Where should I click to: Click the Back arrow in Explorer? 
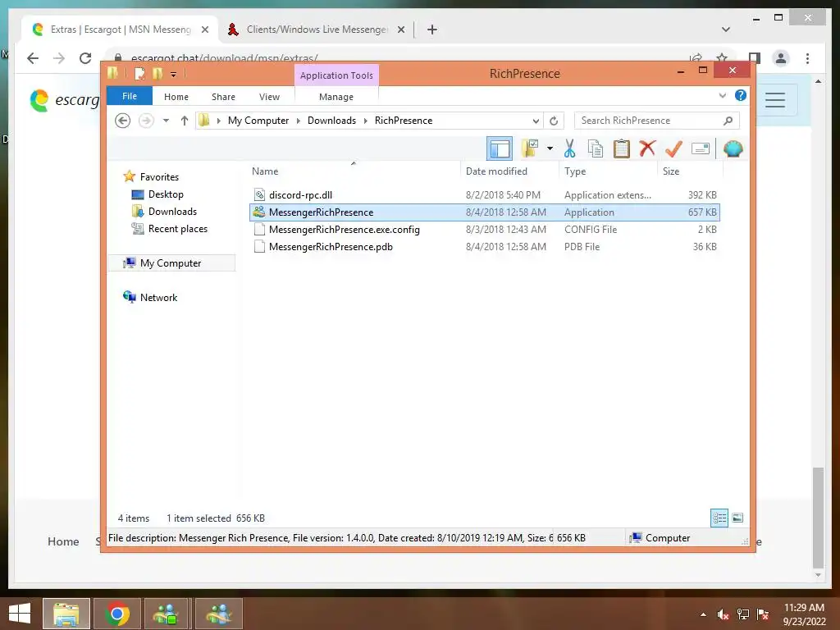(123, 121)
